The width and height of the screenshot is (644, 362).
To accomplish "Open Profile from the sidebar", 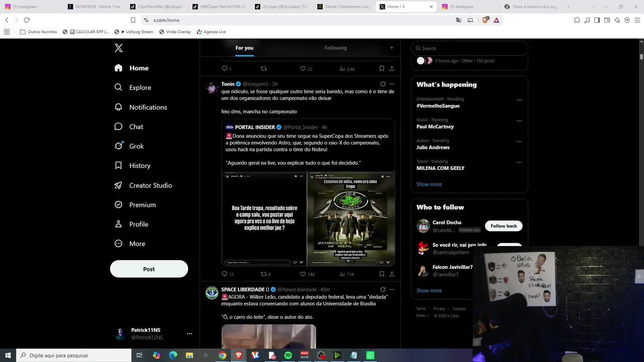I will [131, 224].
